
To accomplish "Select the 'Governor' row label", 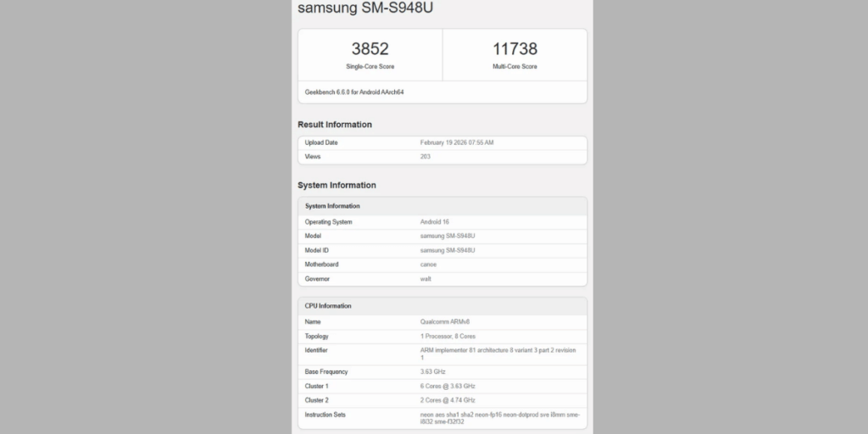I will click(317, 279).
